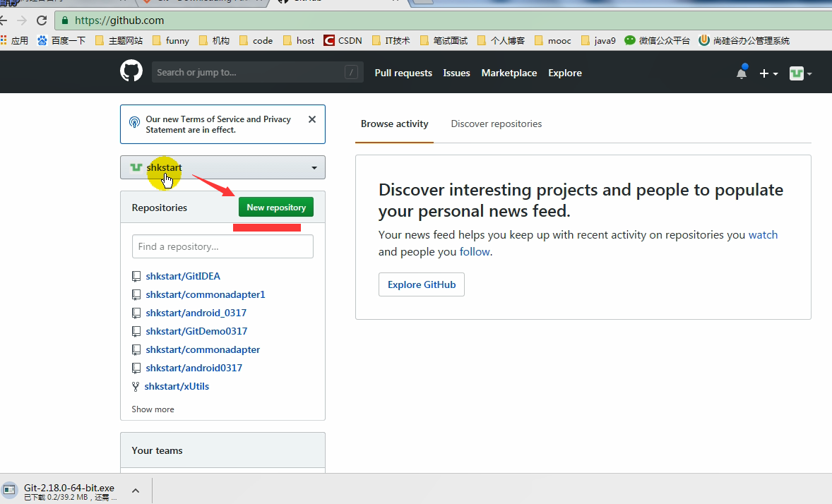832x504 pixels.
Task: Open the 应用 apps shortcut
Action: pos(14,40)
